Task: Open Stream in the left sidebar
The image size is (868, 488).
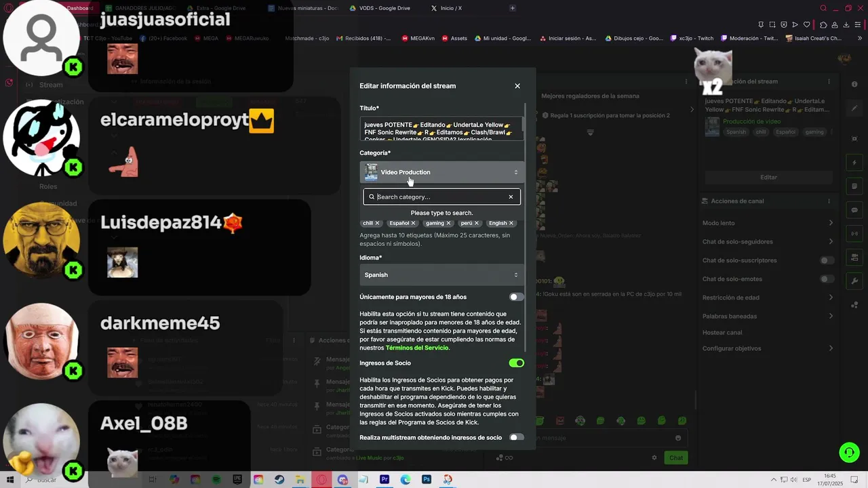Action: 51,85
